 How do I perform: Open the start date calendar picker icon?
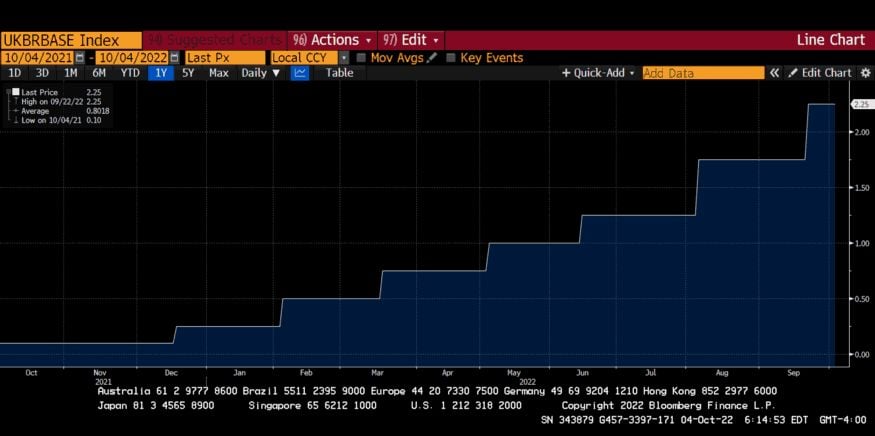pyautogui.click(x=80, y=58)
